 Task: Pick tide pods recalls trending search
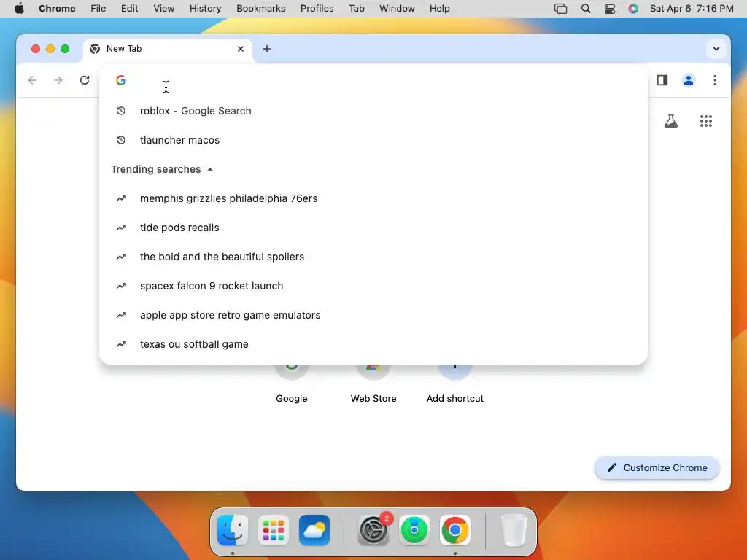[373, 227]
